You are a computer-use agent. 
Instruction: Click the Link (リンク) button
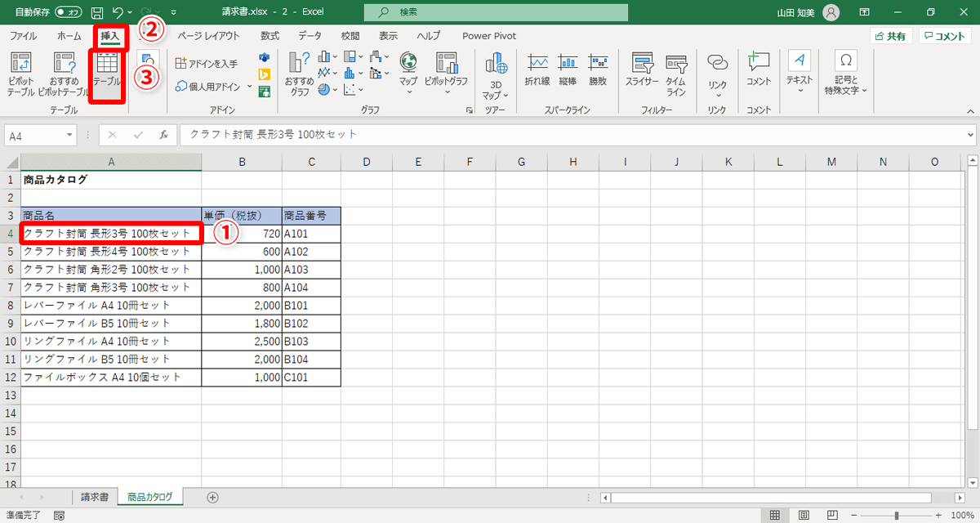tap(717, 74)
